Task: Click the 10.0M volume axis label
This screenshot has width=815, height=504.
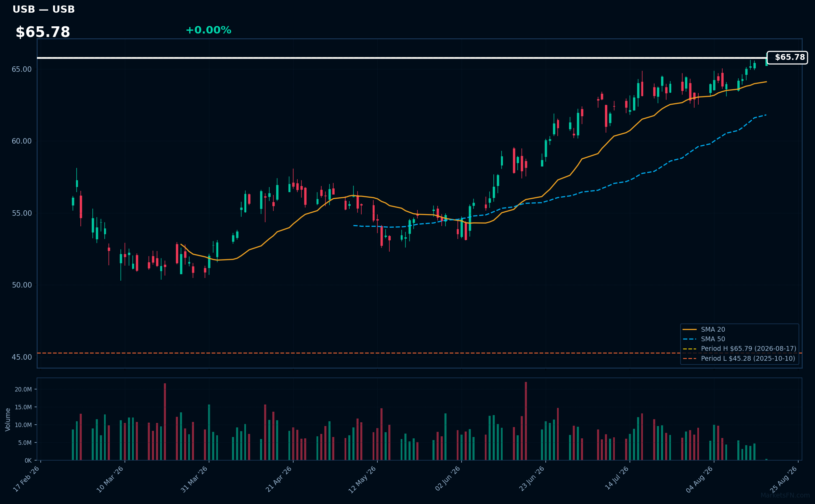Action: pos(23,425)
